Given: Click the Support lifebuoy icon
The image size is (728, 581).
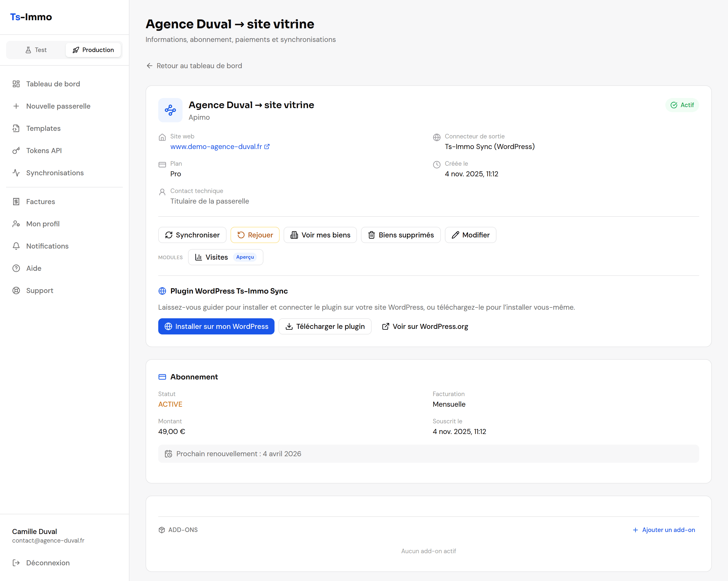Looking at the screenshot, I should 16,290.
